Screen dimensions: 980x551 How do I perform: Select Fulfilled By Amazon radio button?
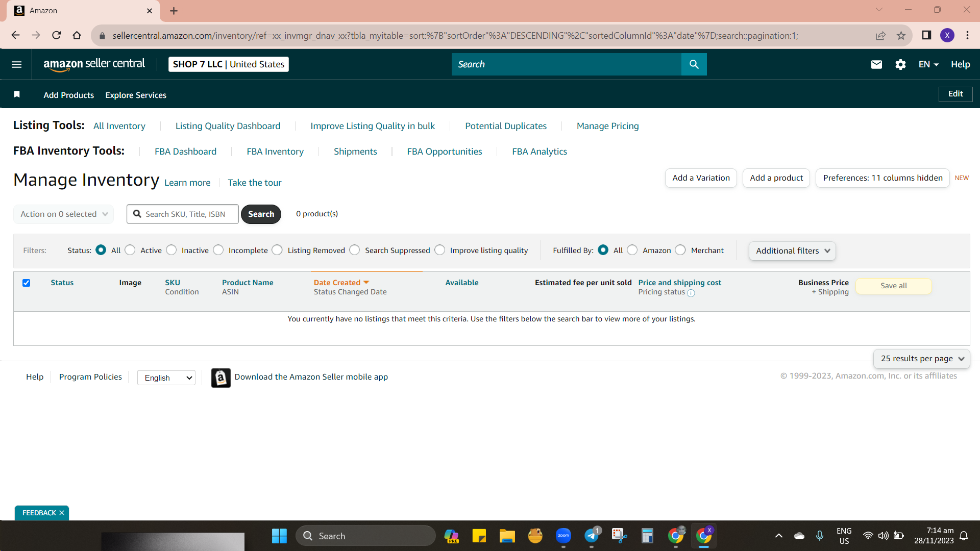(632, 250)
